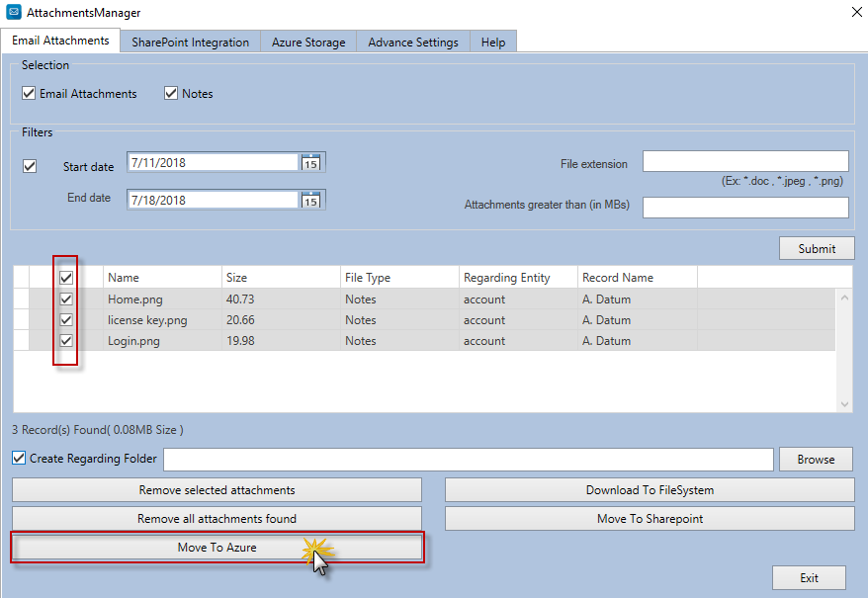Open the Start date calendar picker icon

(x=310, y=163)
